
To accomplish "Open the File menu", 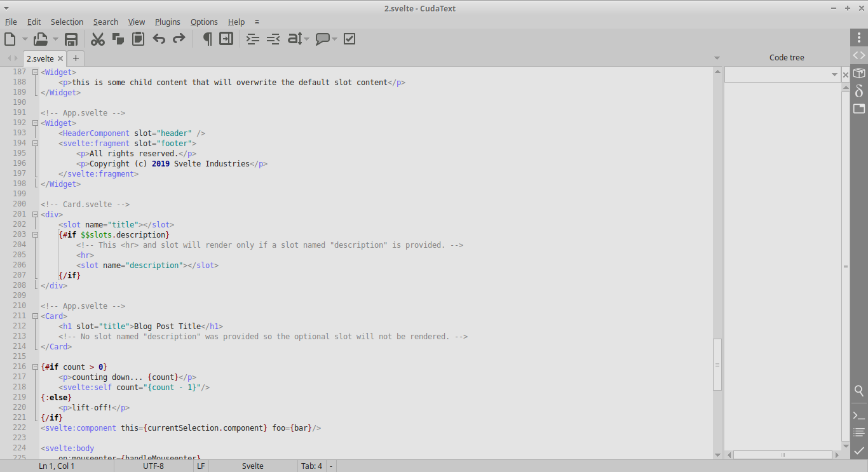I will [x=11, y=22].
